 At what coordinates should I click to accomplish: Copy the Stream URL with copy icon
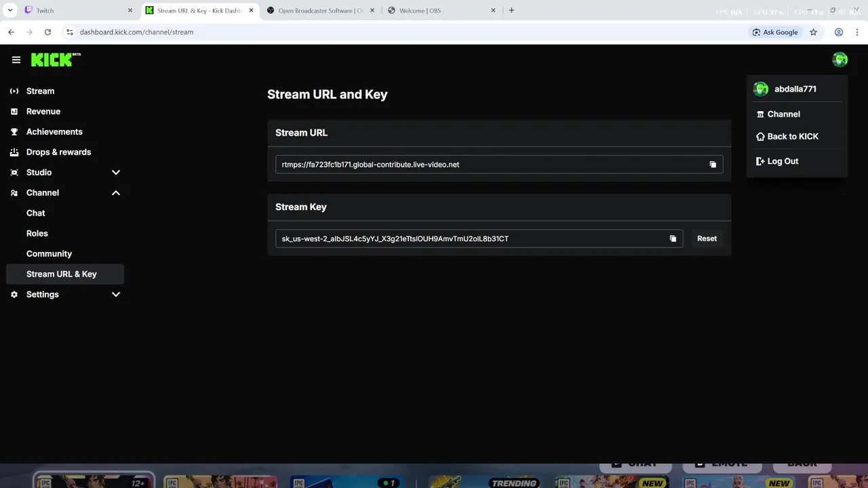click(713, 165)
